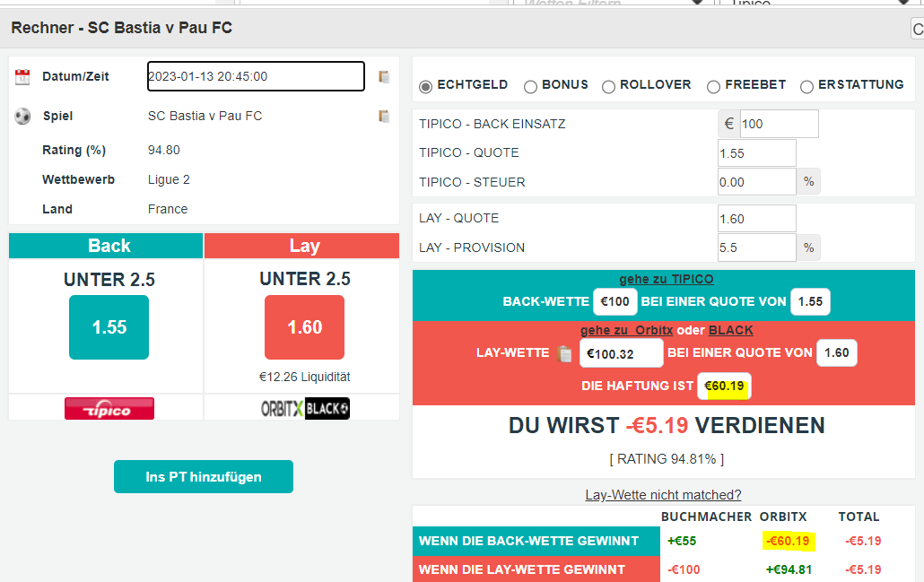Edit the Tipico Quote field

(x=757, y=153)
